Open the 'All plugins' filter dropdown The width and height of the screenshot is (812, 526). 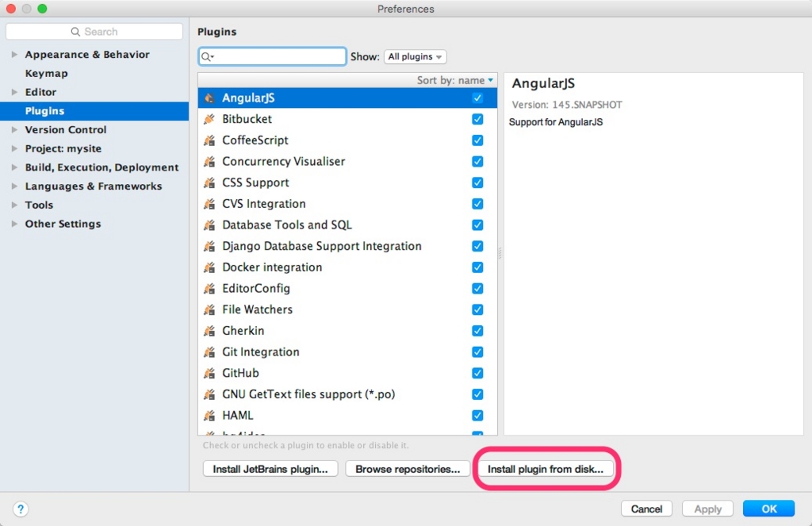415,56
